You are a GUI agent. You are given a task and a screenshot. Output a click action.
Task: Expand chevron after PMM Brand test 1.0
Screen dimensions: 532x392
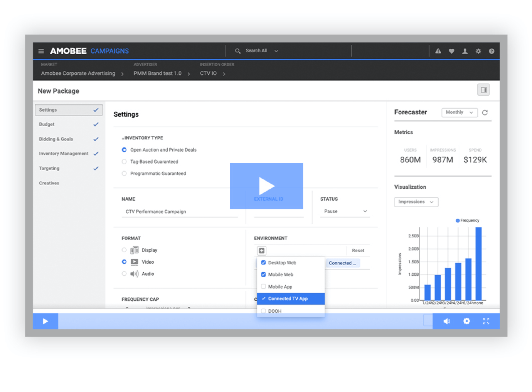189,74
